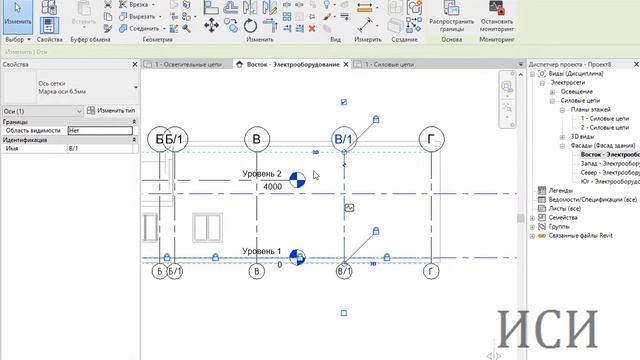Open the view tabs list dropdown
The image size is (640, 360).
tap(521, 64)
